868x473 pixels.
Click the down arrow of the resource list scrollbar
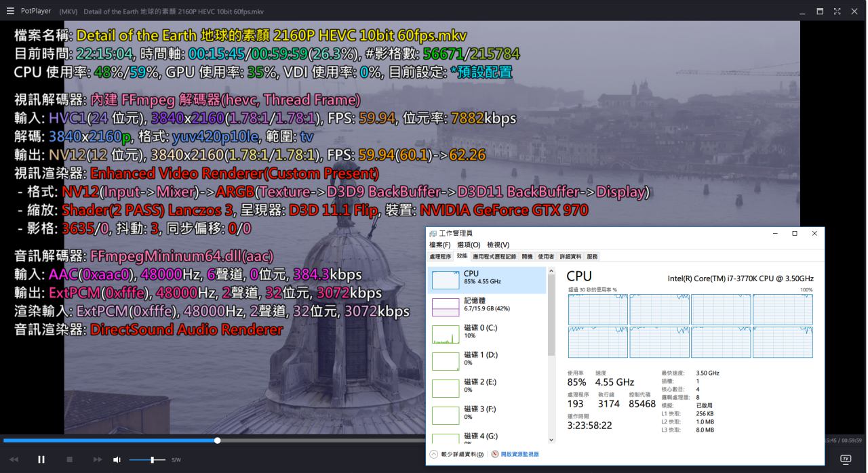click(551, 440)
